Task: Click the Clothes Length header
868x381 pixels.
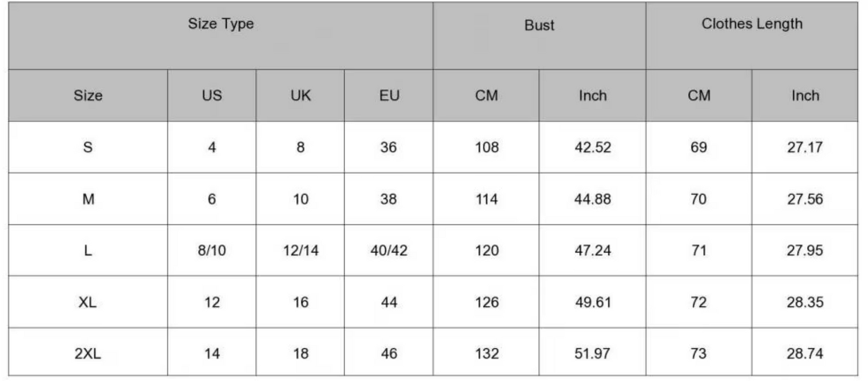Action: [752, 24]
